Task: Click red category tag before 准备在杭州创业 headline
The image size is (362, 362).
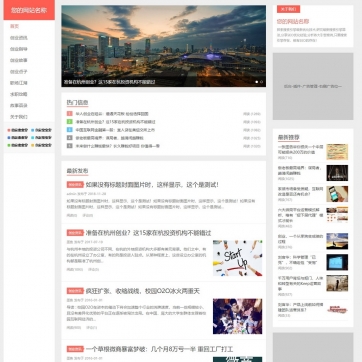Action: 75,233
